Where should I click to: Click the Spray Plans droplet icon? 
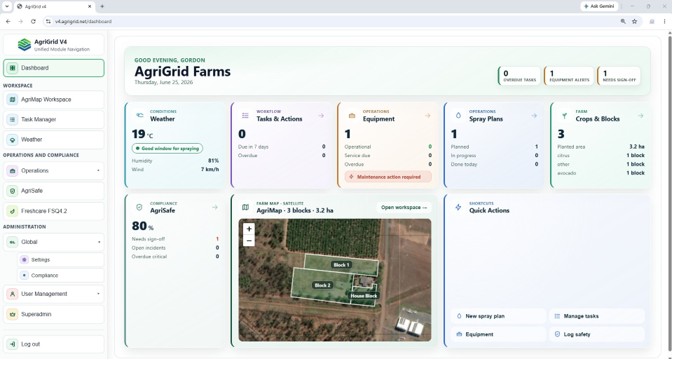[x=458, y=116]
